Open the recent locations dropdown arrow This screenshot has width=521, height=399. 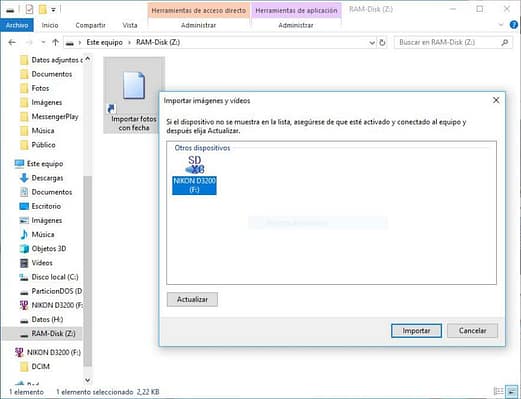(x=43, y=43)
